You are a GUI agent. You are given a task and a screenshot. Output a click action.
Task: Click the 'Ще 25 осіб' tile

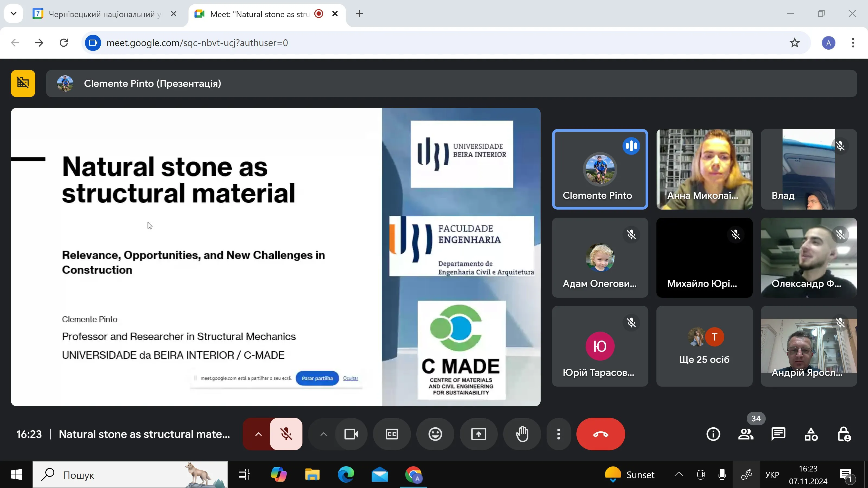click(704, 346)
